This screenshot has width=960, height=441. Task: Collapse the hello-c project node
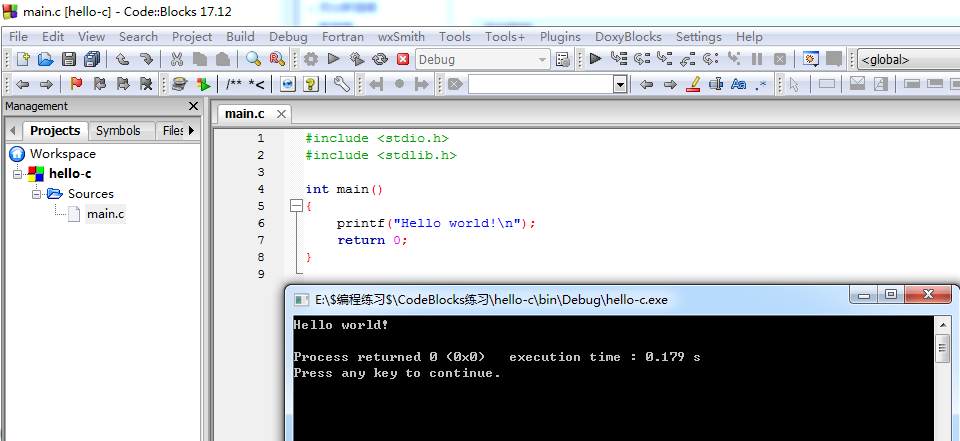[18, 174]
